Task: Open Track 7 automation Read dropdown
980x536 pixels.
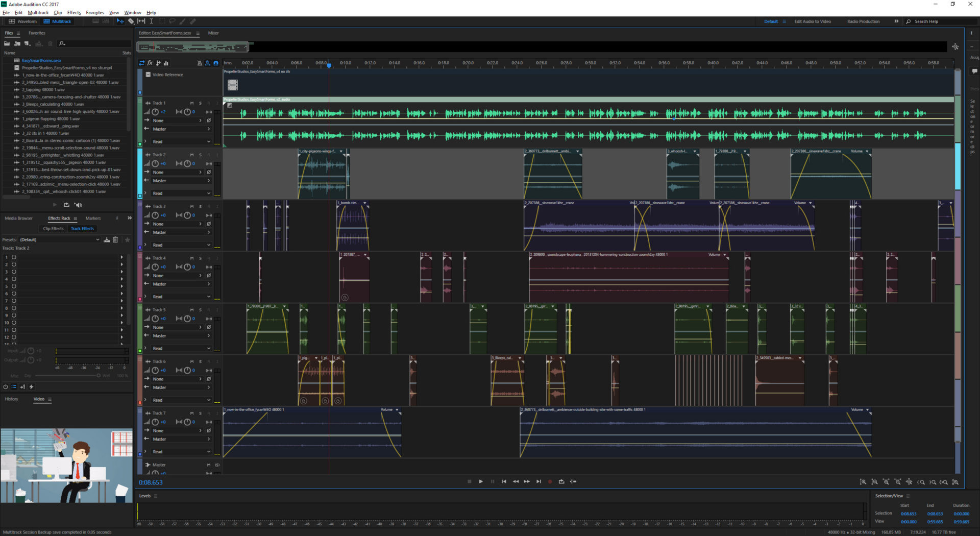Action: pyautogui.click(x=181, y=452)
